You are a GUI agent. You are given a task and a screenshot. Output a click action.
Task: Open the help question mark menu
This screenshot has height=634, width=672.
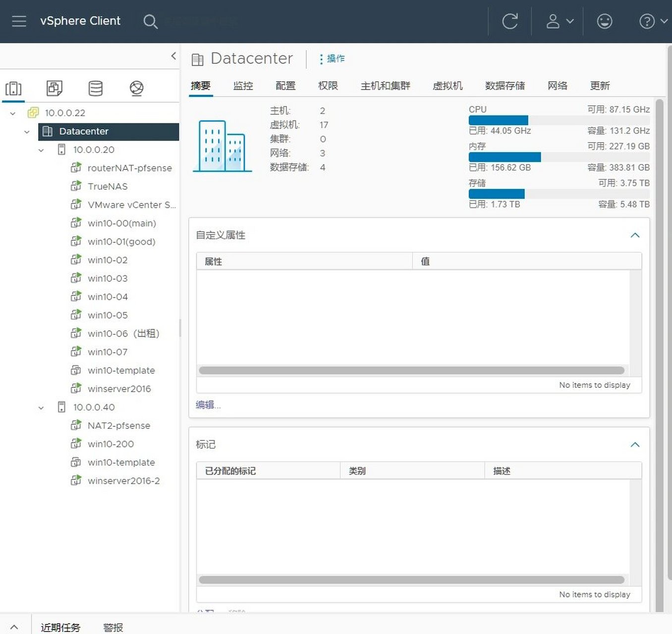pos(653,21)
